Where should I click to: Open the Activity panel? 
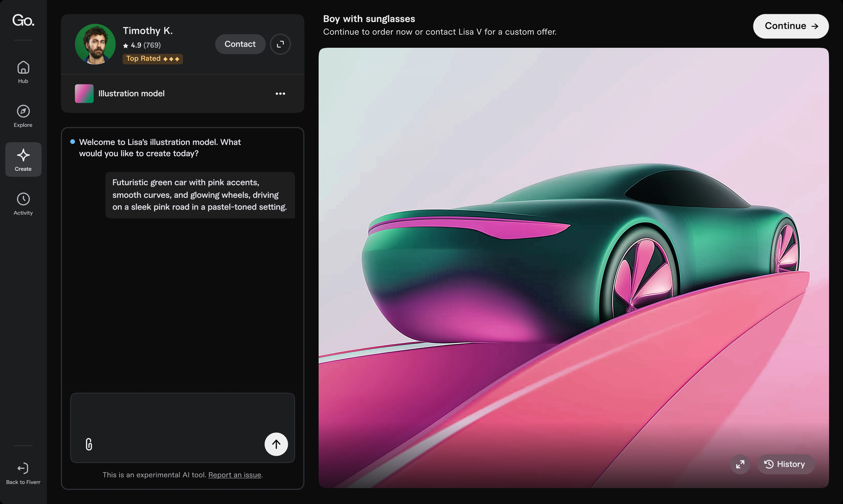23,205
